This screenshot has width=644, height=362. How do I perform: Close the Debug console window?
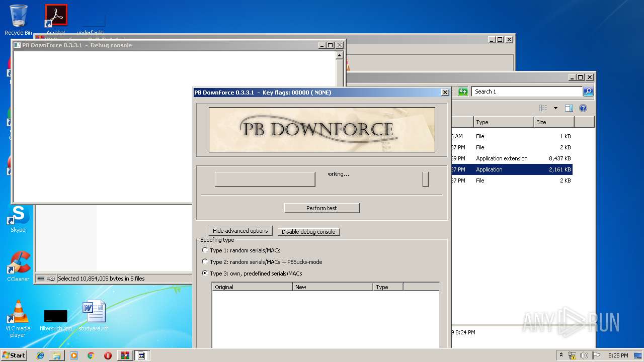339,45
